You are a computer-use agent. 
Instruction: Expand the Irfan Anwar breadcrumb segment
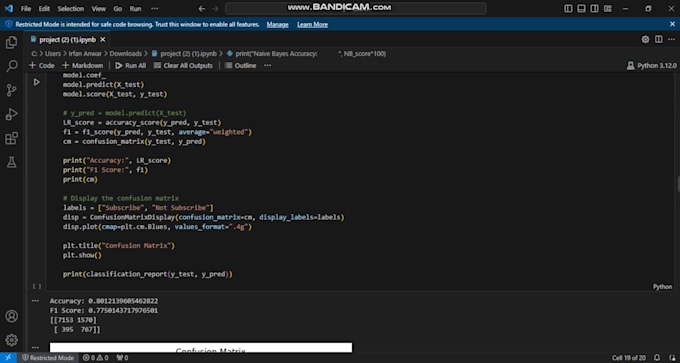(x=85, y=54)
